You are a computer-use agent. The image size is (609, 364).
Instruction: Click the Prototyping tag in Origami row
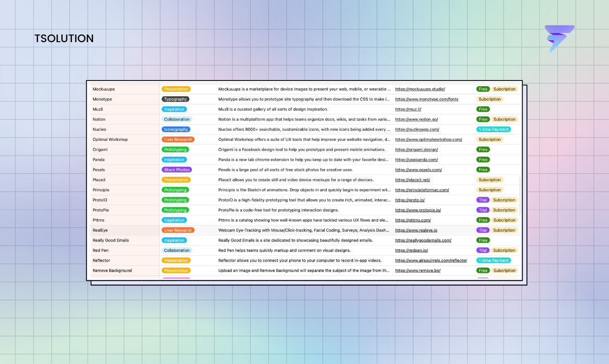[x=175, y=149]
